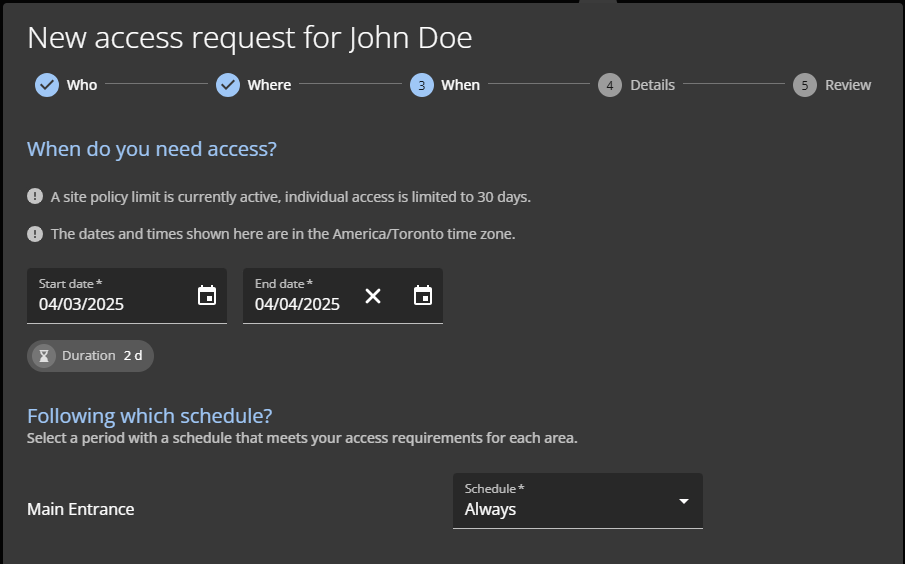Expand the Schedule dropdown arrow
Screen dimensions: 905x564
(684, 501)
